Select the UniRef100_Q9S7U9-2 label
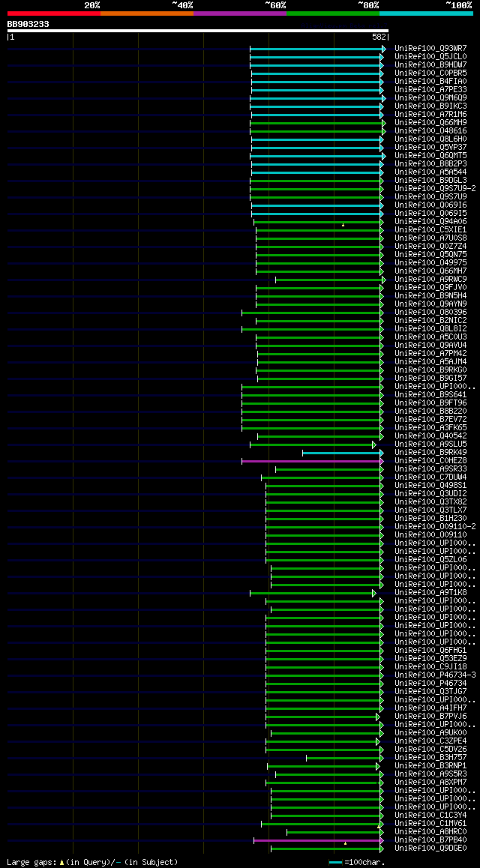The height and width of the screenshot is (868, 480). click(435, 189)
